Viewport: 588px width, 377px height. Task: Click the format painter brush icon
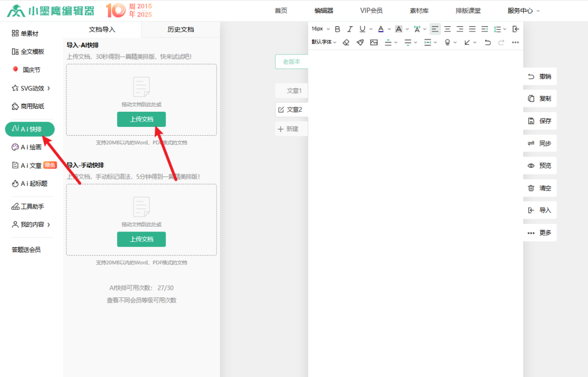(360, 42)
